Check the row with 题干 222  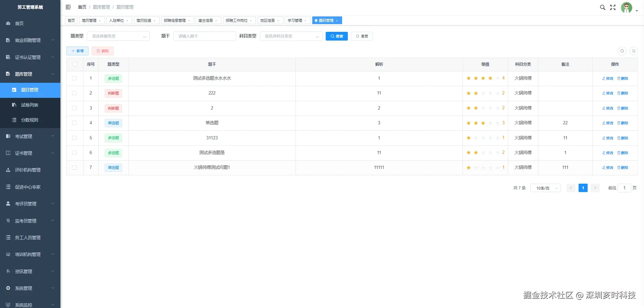click(x=74, y=93)
